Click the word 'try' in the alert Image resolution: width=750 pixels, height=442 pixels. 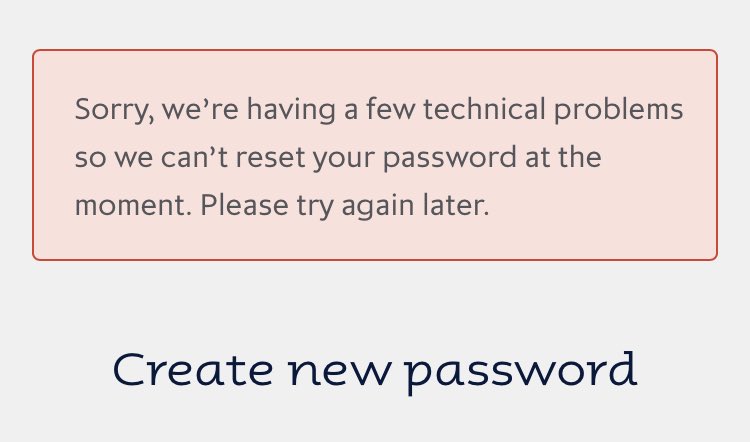coord(315,207)
